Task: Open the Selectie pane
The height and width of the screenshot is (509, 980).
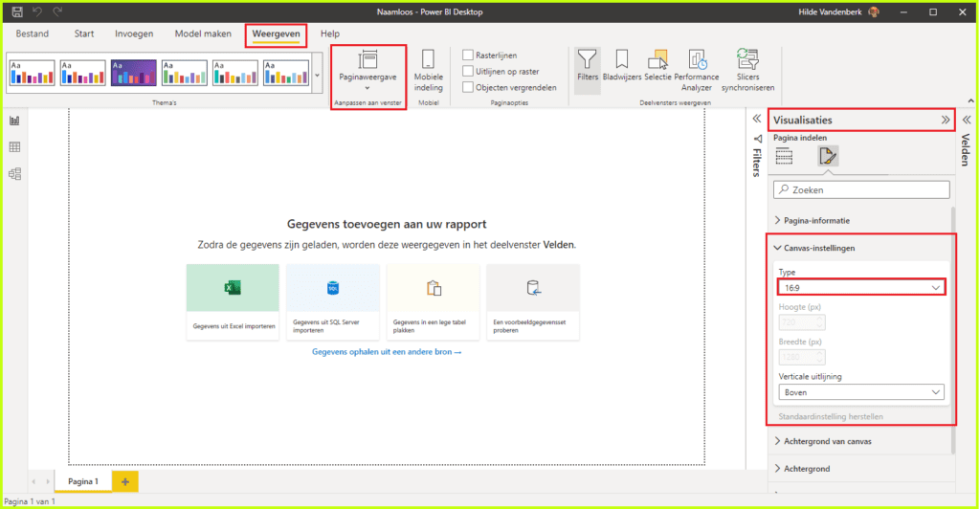Action: (657, 66)
